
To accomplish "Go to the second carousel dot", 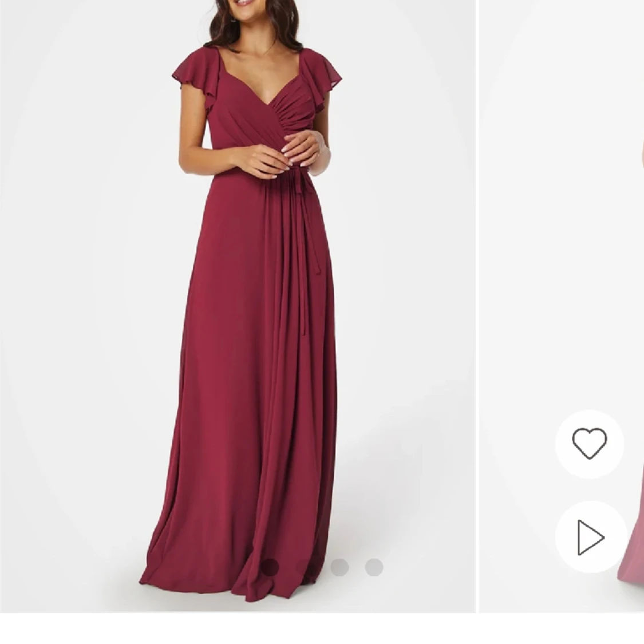I will tap(305, 567).
